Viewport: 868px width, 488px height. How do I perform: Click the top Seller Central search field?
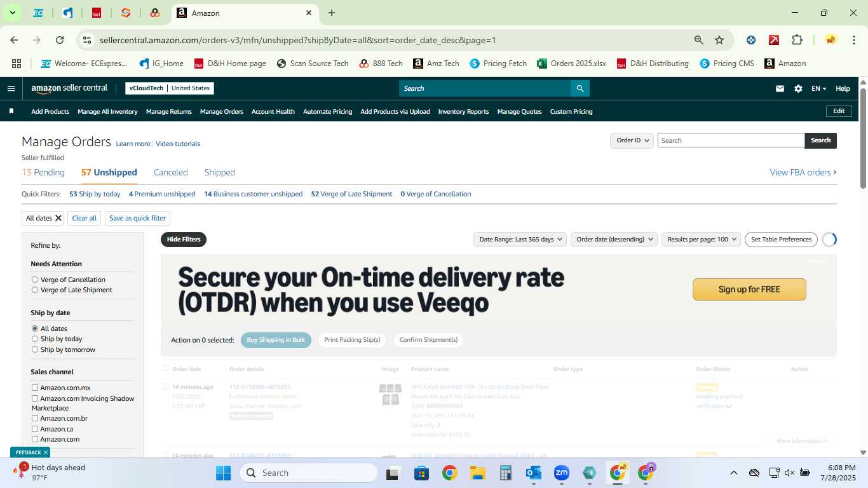click(x=484, y=88)
